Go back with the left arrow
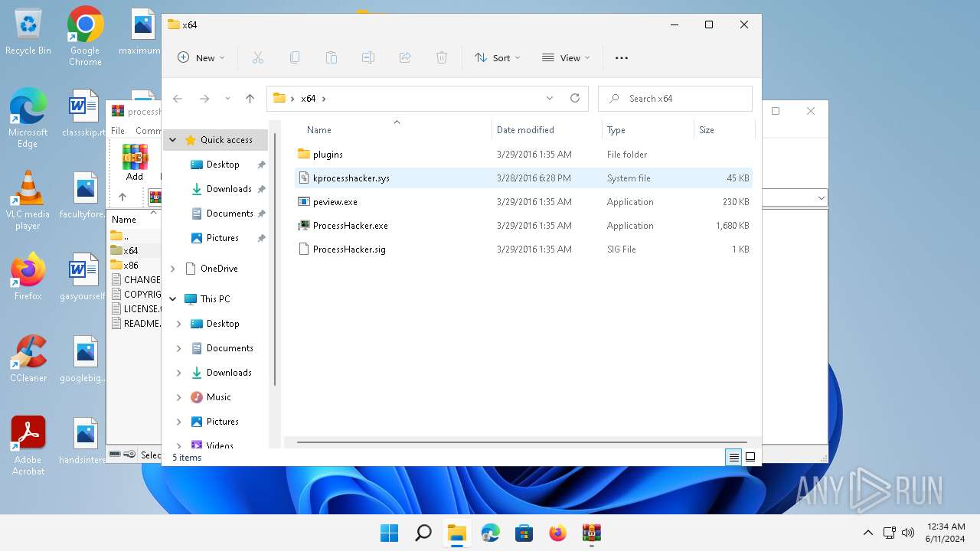Image resolution: width=980 pixels, height=551 pixels. pyautogui.click(x=178, y=98)
